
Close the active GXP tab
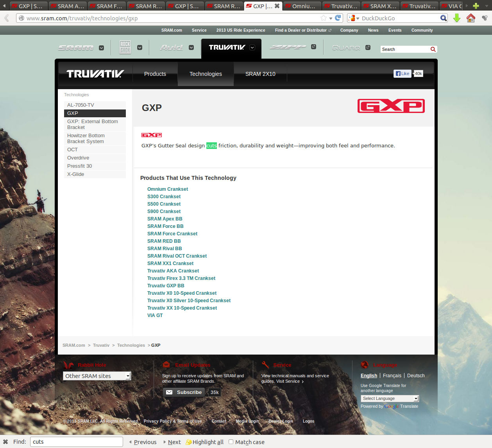point(277,6)
